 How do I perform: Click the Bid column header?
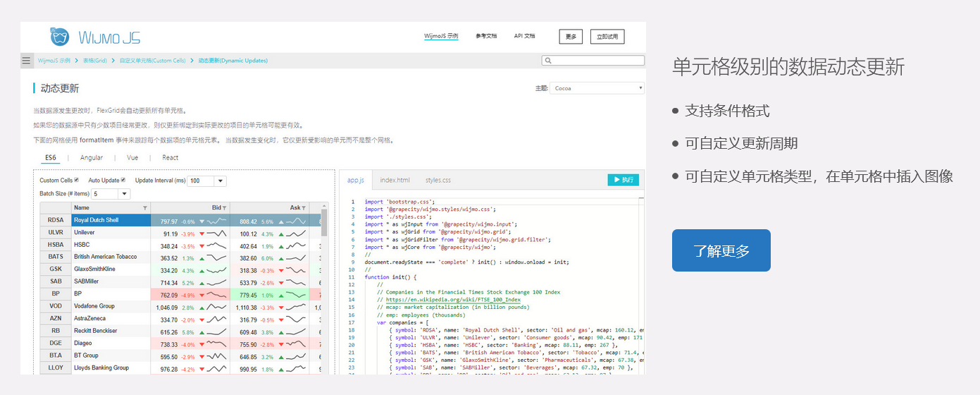coord(190,208)
